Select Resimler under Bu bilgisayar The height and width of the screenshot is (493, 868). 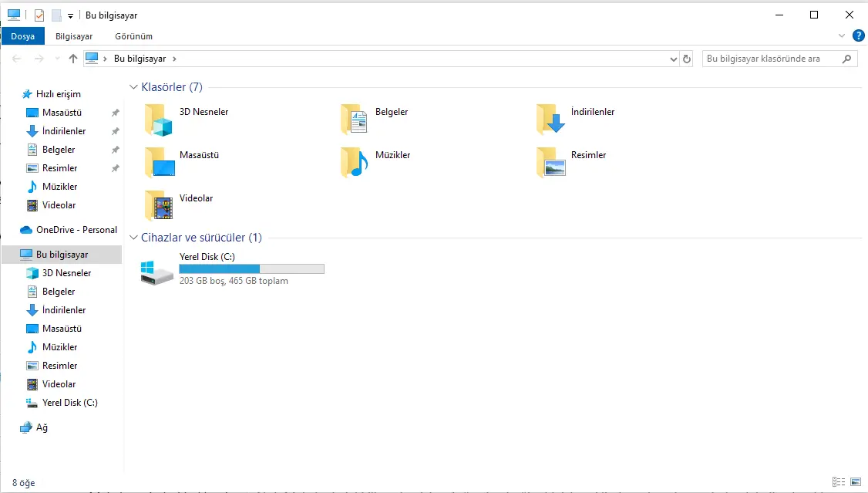point(59,366)
